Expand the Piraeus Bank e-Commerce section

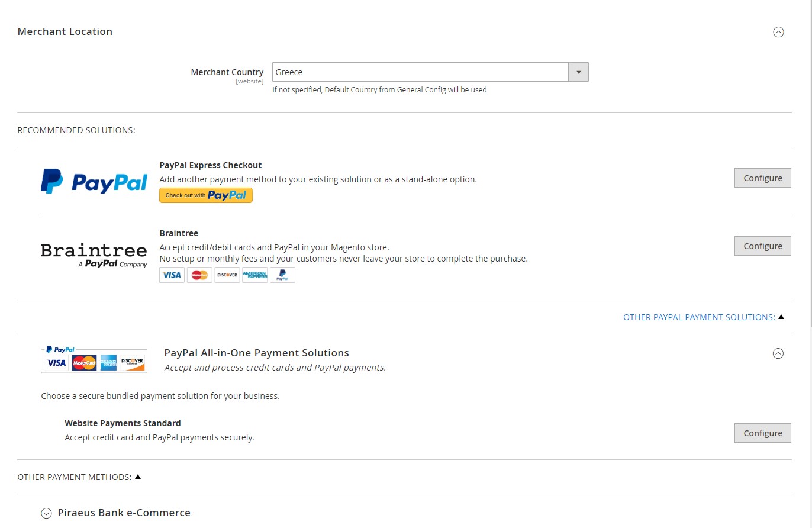click(x=46, y=513)
